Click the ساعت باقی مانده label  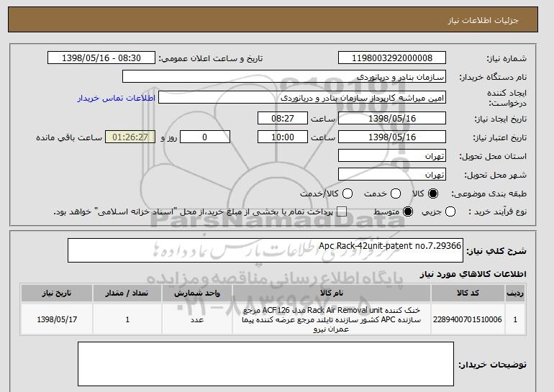(69, 137)
